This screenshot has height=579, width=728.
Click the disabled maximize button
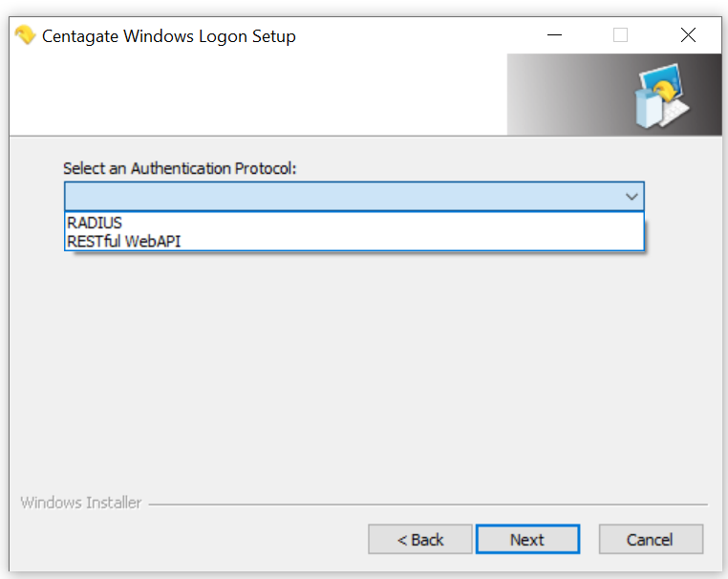(x=620, y=34)
